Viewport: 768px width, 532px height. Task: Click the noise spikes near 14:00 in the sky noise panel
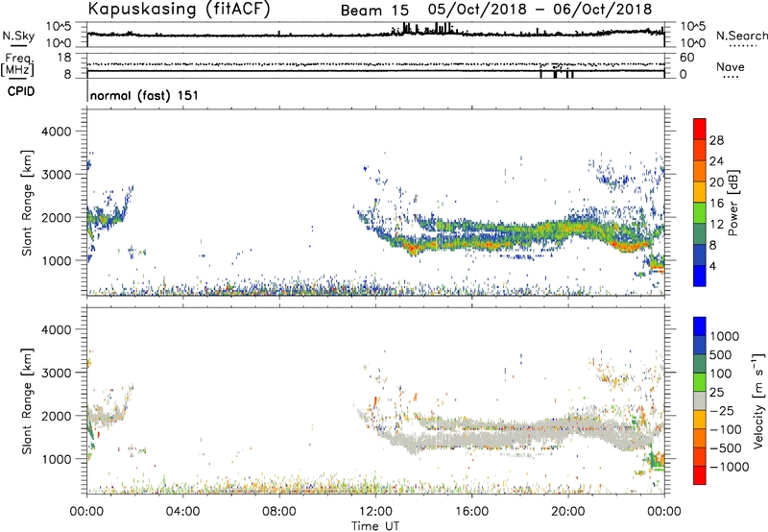(x=426, y=29)
